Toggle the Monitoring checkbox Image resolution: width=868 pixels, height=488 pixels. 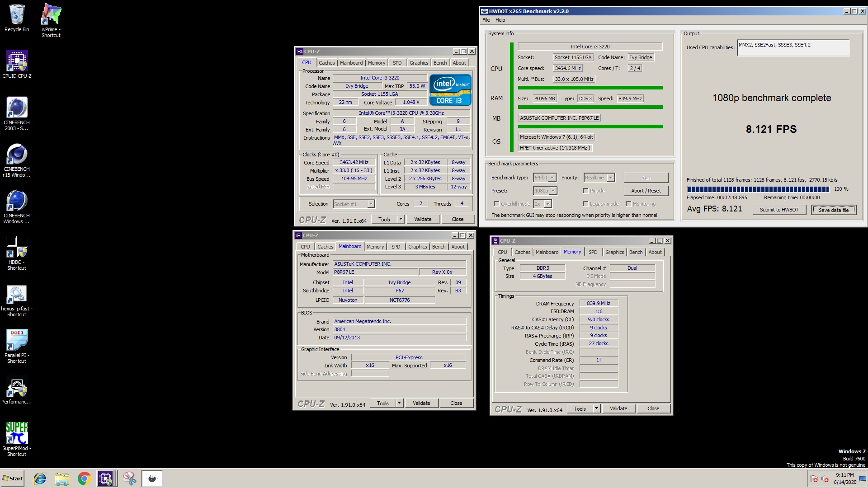tap(628, 204)
